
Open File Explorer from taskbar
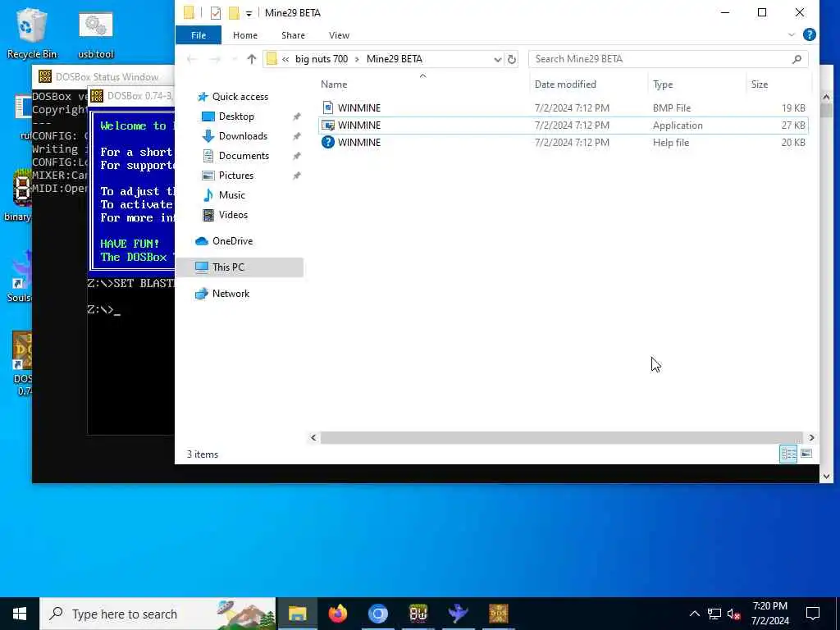tap(297, 614)
